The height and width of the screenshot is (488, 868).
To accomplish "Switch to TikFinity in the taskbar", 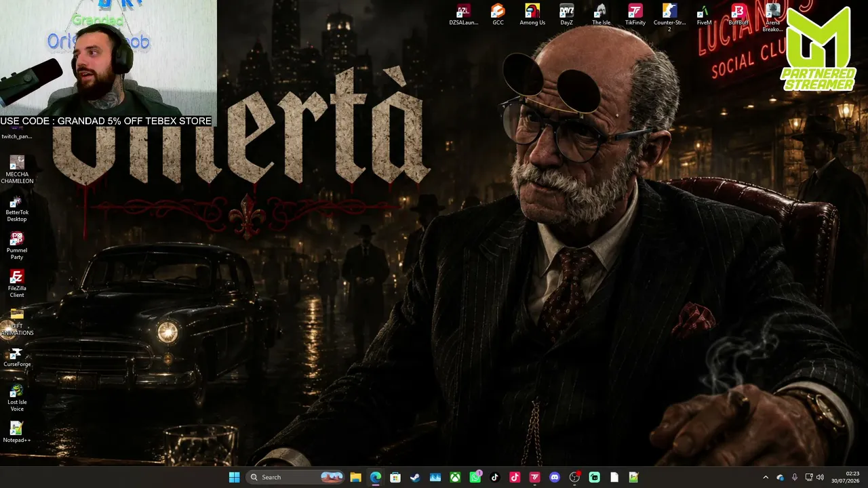I will (535, 477).
